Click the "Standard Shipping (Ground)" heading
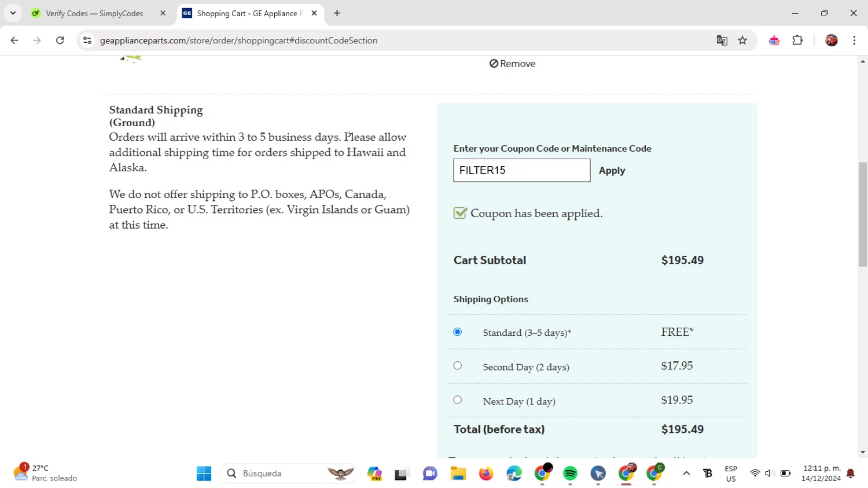The width and height of the screenshot is (868, 488). pyautogui.click(x=156, y=116)
